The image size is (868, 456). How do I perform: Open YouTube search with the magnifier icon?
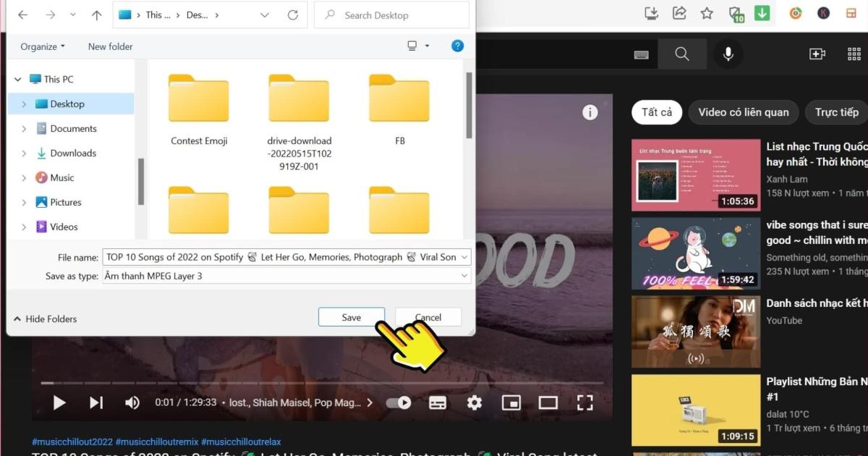(x=682, y=54)
